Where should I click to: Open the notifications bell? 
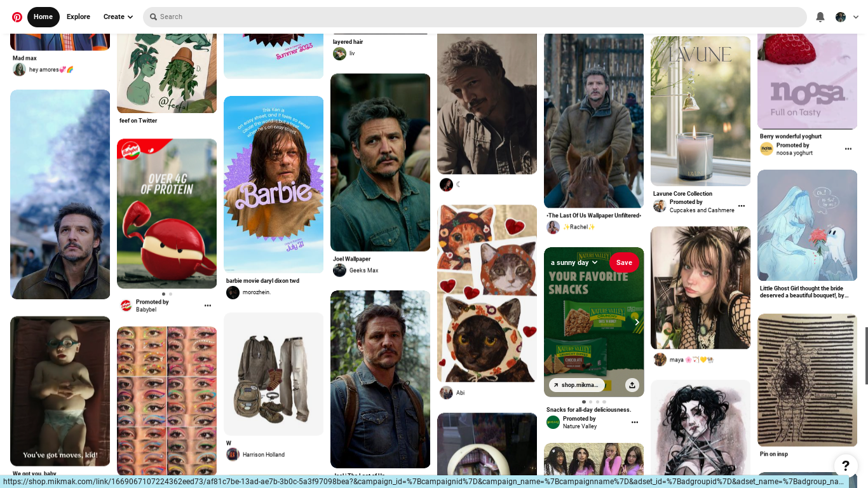pyautogui.click(x=820, y=17)
